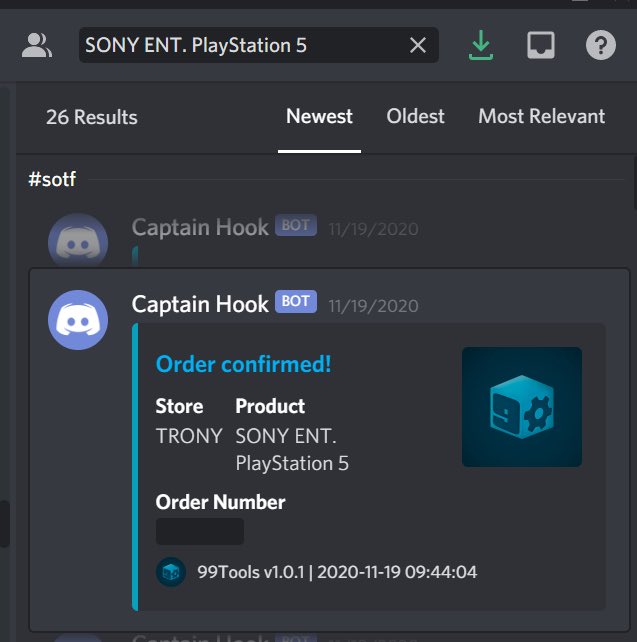The image size is (637, 642).
Task: Open the #sotf channel heading
Action: [x=52, y=179]
